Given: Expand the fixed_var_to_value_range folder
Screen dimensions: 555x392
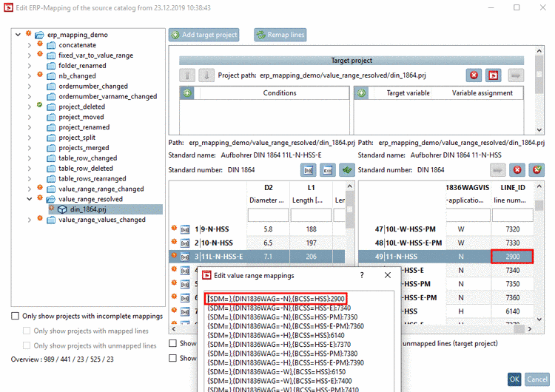Looking at the screenshot, I should point(30,55).
